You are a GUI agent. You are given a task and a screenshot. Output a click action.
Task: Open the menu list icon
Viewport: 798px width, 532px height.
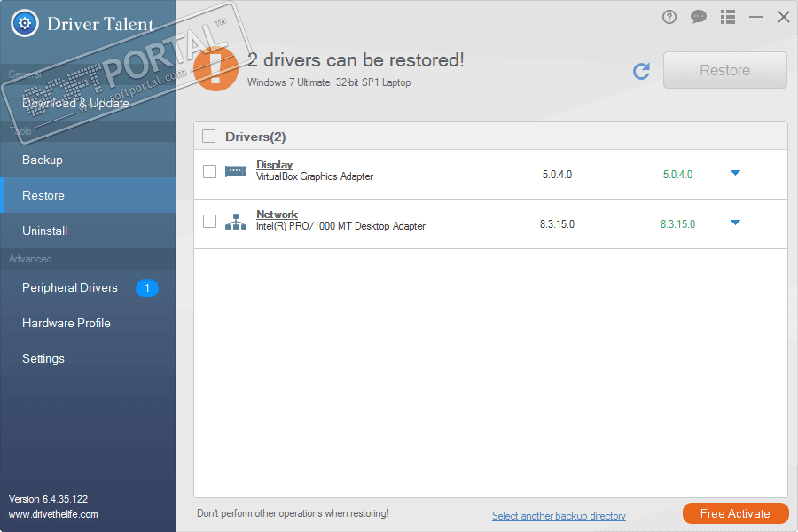click(728, 18)
